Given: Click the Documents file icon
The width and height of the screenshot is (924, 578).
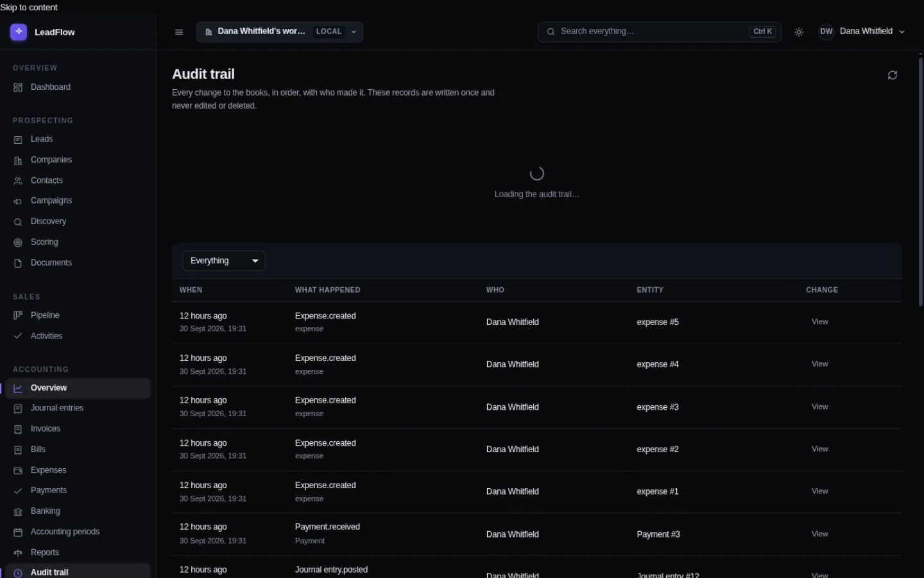Looking at the screenshot, I should tap(18, 263).
